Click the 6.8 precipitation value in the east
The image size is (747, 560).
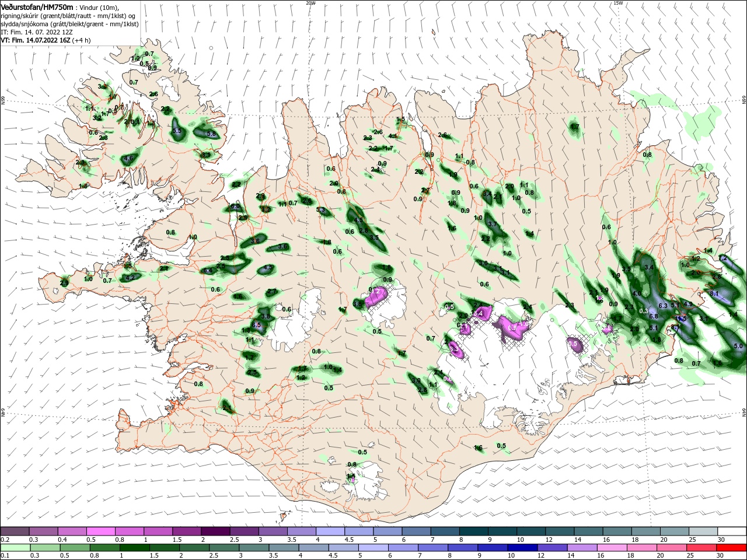[x=654, y=316]
